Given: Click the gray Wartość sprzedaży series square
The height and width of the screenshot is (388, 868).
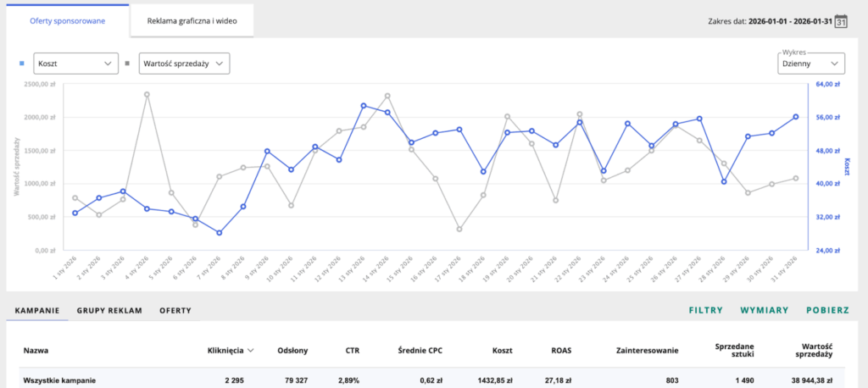Looking at the screenshot, I should coord(127,63).
